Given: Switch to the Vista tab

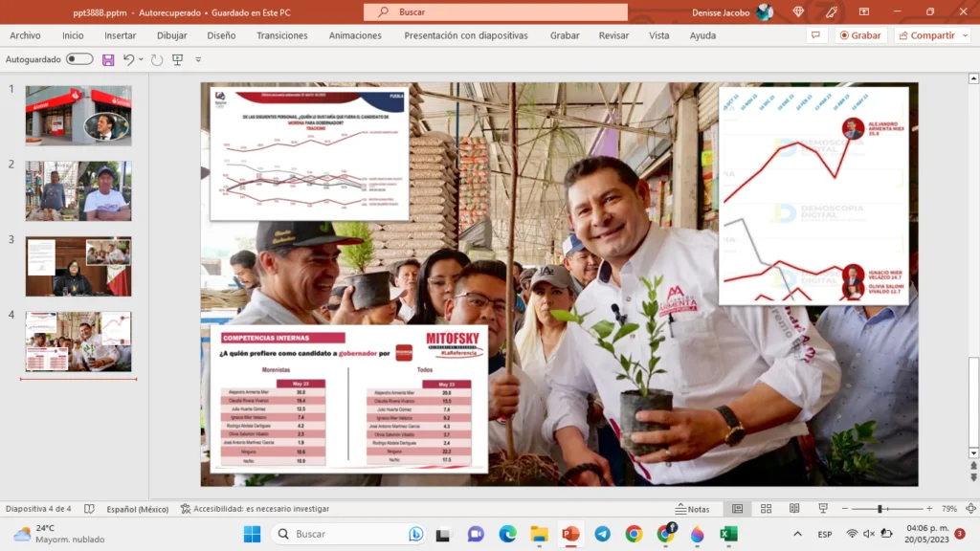Looking at the screenshot, I should click(658, 35).
